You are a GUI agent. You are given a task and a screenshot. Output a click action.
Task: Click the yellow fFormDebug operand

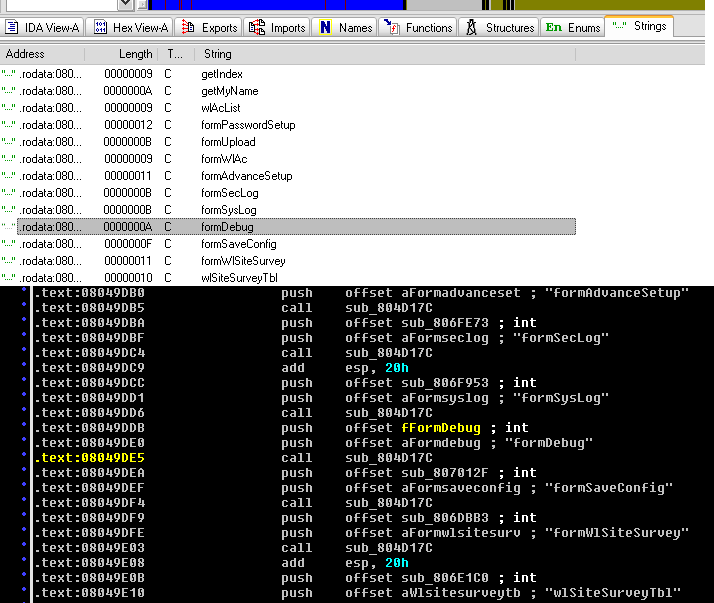point(441,428)
